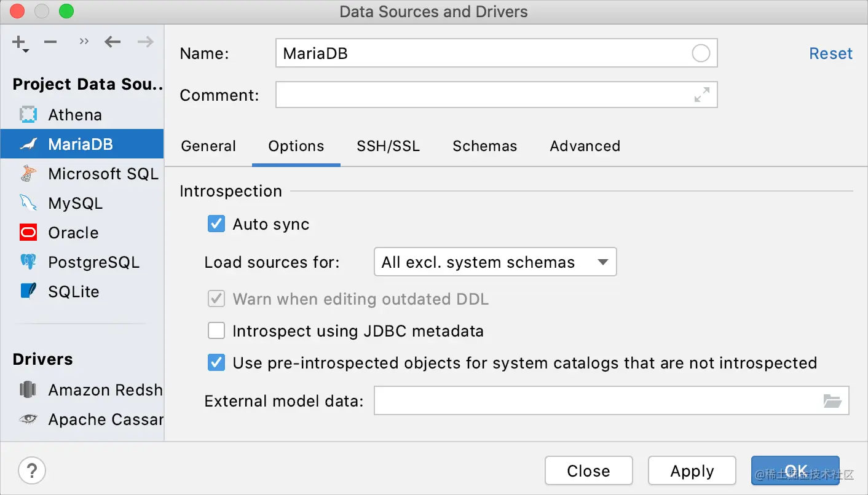Select the Microsoft SQL data source icon
868x495 pixels.
28,174
